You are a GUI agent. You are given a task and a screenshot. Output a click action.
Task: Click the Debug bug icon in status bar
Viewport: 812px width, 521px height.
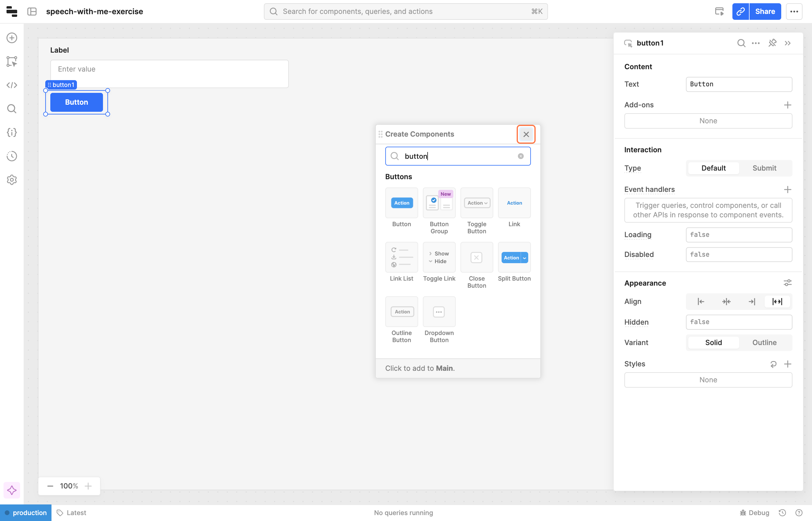tap(743, 513)
